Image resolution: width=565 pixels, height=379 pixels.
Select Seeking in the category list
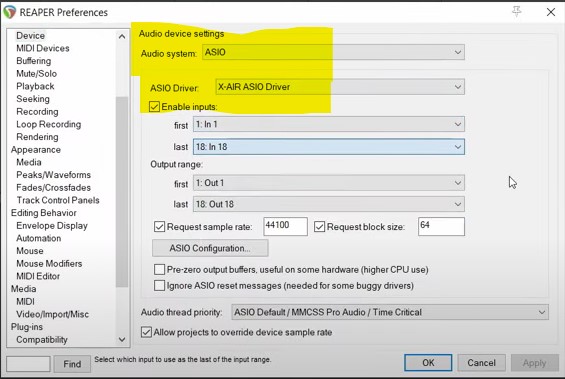click(33, 99)
